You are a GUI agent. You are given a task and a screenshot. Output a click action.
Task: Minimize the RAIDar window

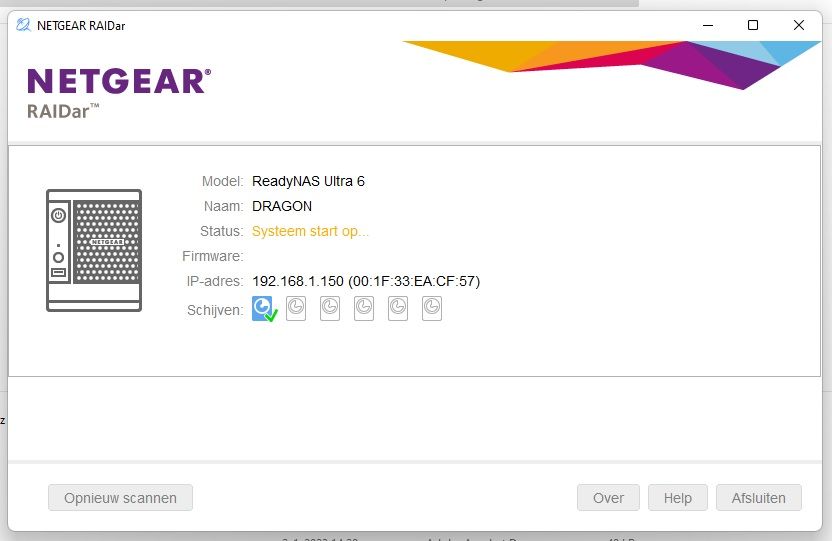tap(708, 25)
